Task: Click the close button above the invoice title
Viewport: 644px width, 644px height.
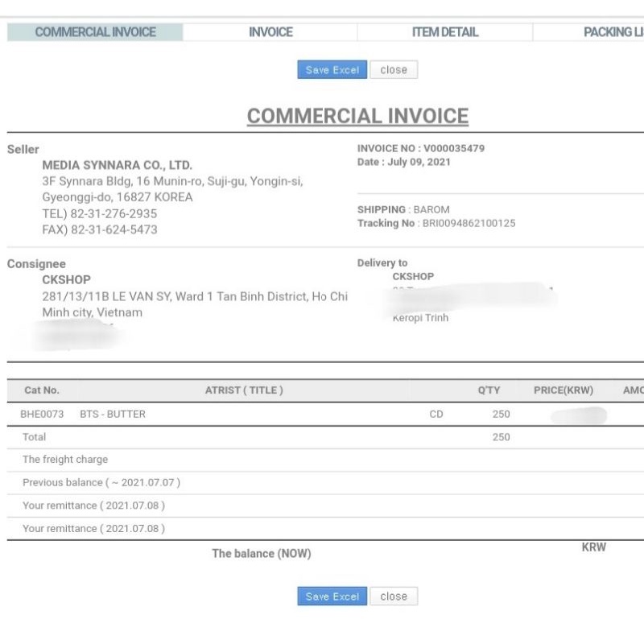Action: (x=394, y=70)
